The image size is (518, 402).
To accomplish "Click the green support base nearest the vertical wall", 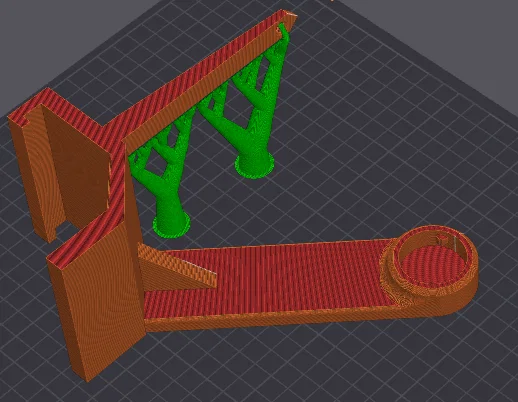I will point(171,224).
